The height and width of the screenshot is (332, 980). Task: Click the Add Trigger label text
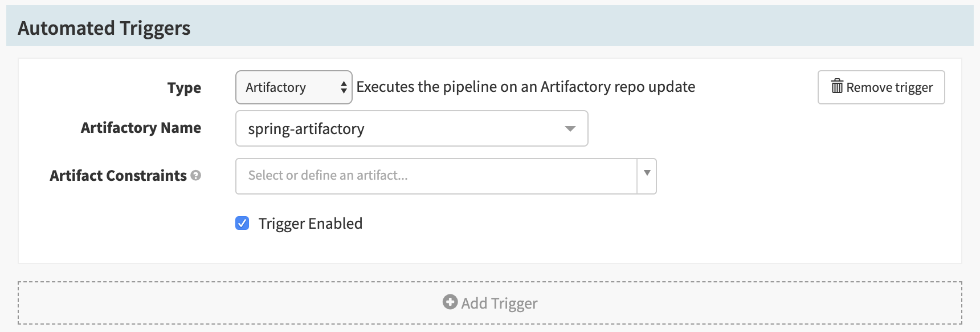pyautogui.click(x=499, y=303)
